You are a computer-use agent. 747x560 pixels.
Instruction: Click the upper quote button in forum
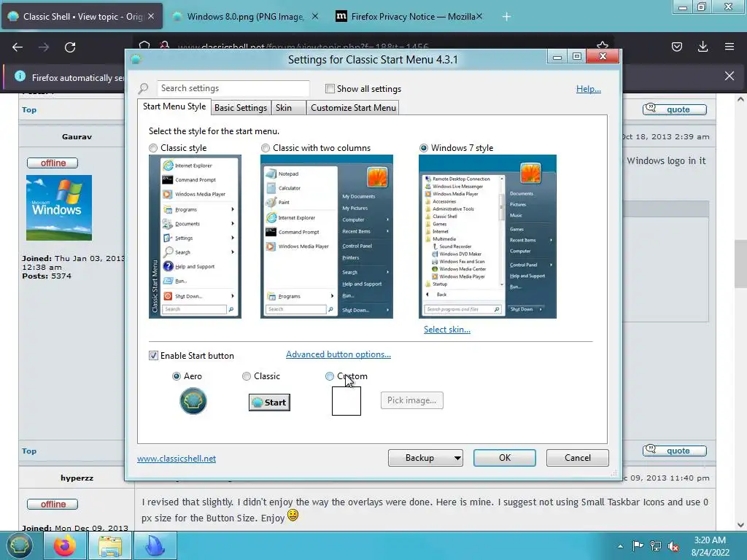click(x=674, y=109)
